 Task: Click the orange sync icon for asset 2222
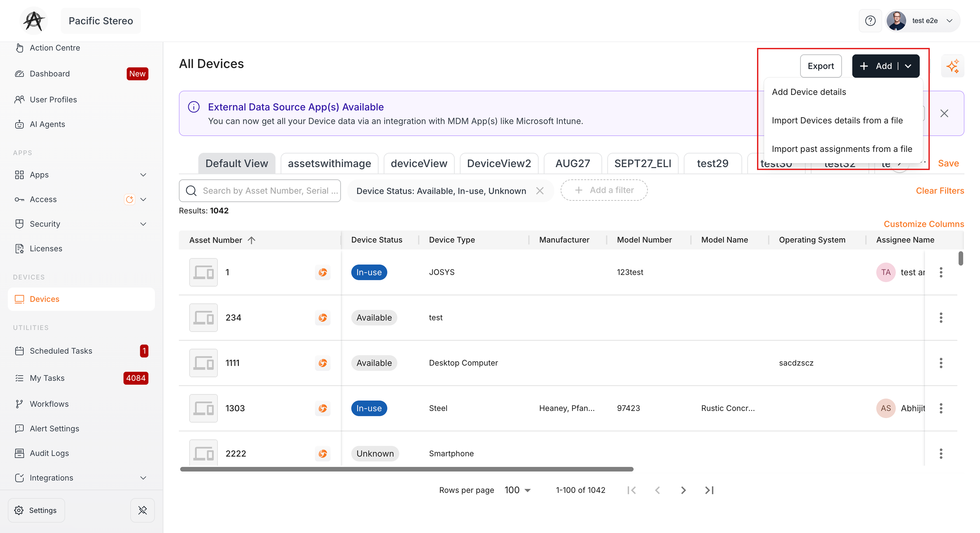323,454
